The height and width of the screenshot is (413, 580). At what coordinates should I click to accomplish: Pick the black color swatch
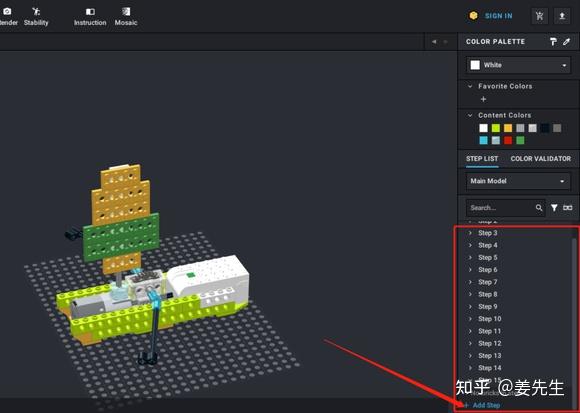pyautogui.click(x=544, y=128)
